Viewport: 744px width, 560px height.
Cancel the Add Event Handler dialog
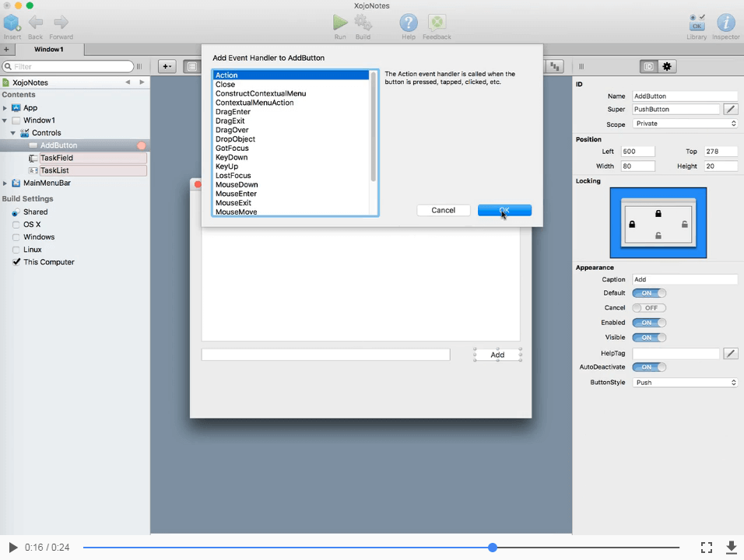tap(443, 210)
